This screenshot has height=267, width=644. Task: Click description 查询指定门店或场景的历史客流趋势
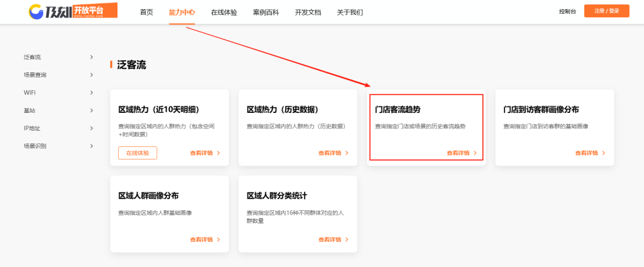420,126
